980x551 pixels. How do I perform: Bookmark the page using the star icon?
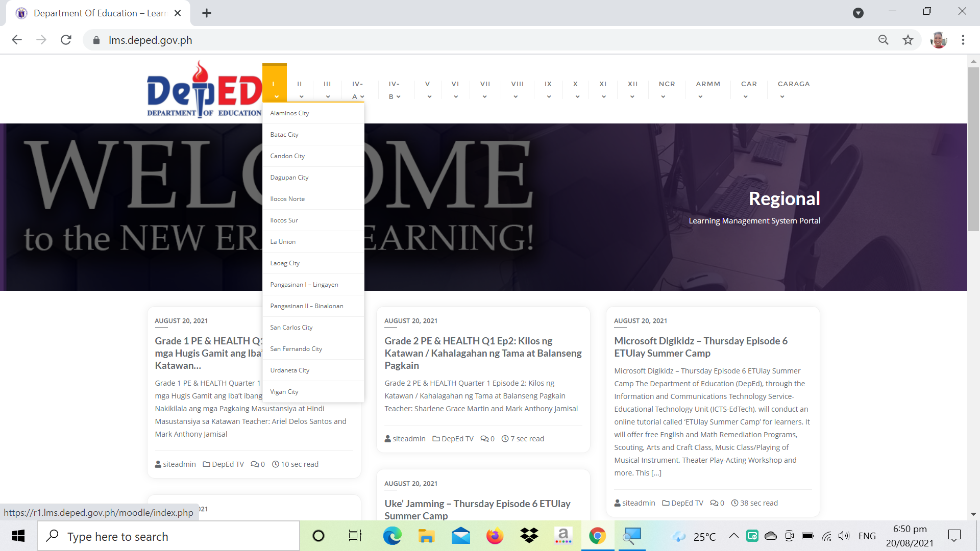pyautogui.click(x=908, y=39)
